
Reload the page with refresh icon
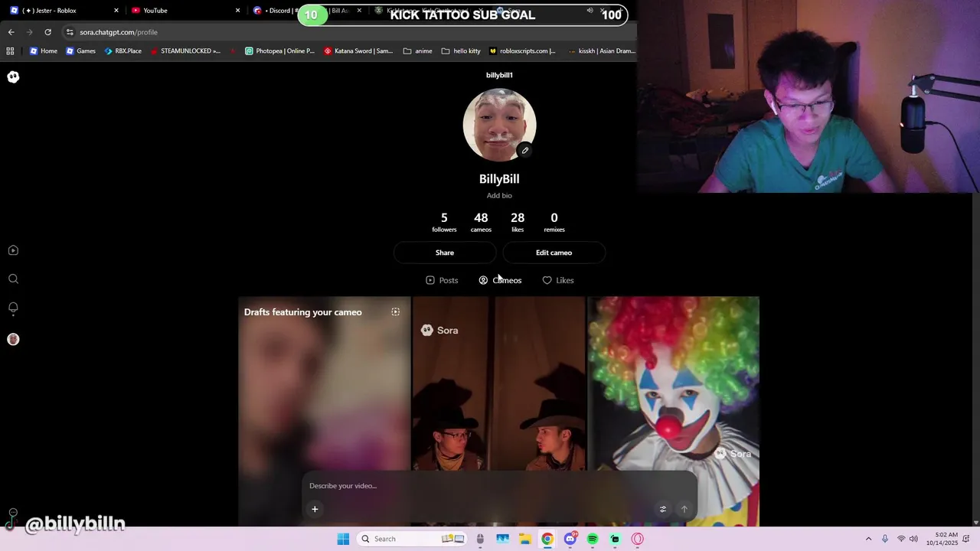click(47, 32)
